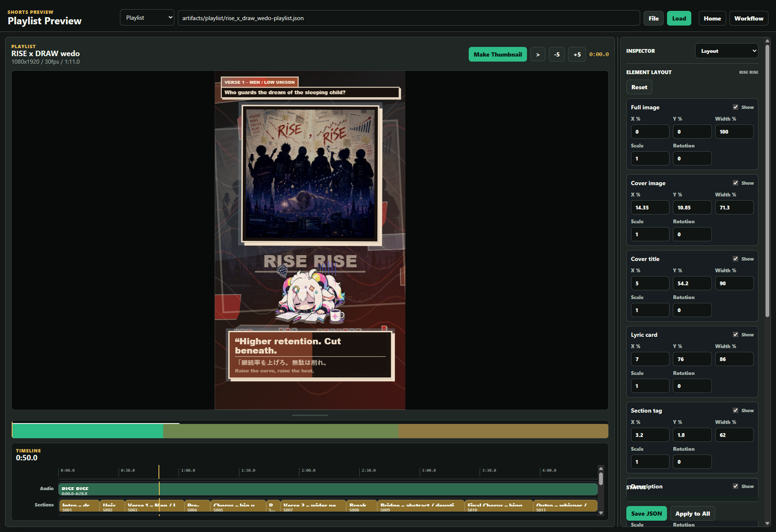Click the Load button

click(x=679, y=18)
